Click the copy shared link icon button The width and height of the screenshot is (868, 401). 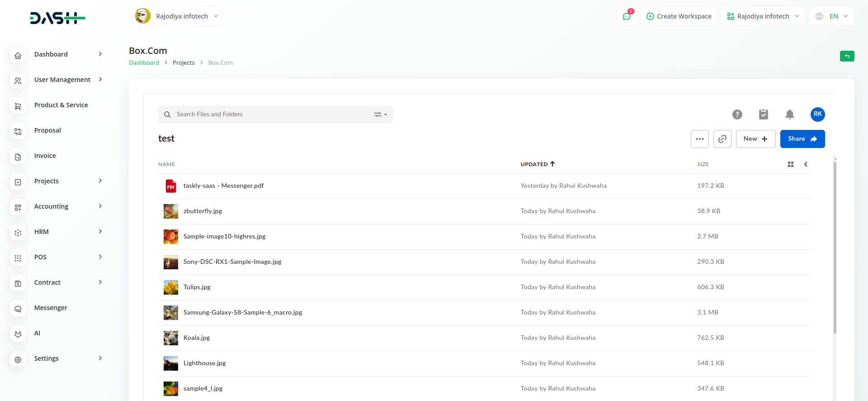pyautogui.click(x=722, y=139)
